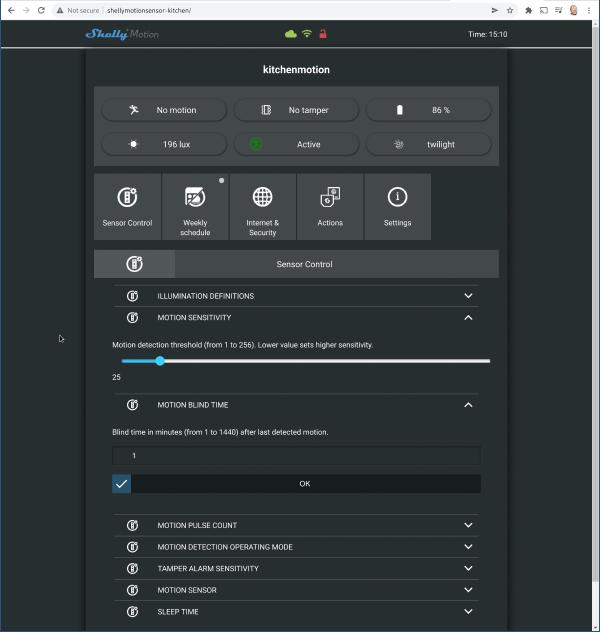Click the red padlock security icon

[x=323, y=34]
